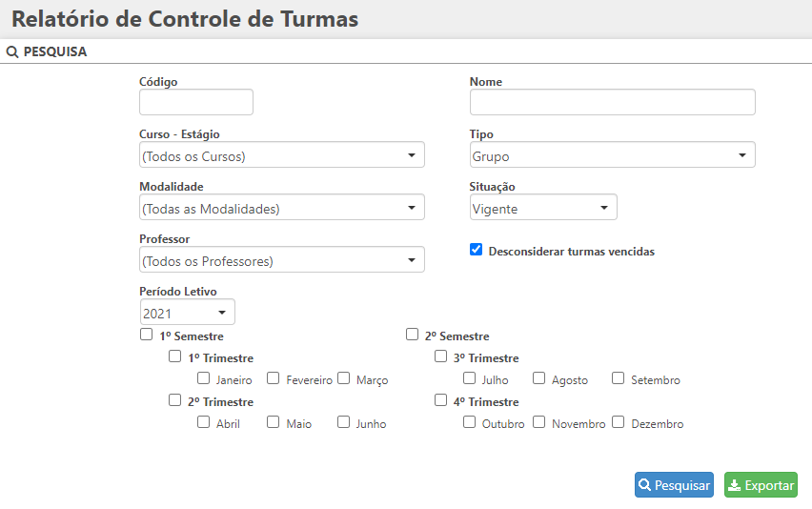
Task: Tick the Maio checkbox
Action: pos(274,422)
